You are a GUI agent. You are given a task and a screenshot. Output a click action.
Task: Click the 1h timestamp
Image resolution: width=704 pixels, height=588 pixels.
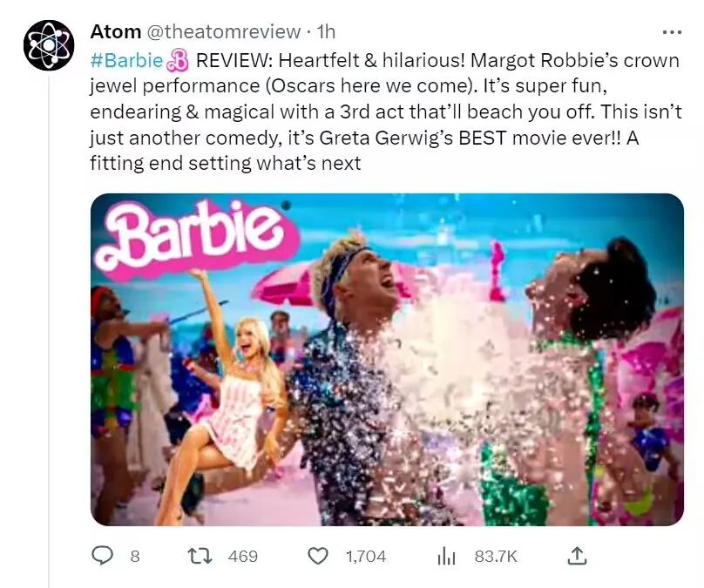tap(326, 32)
